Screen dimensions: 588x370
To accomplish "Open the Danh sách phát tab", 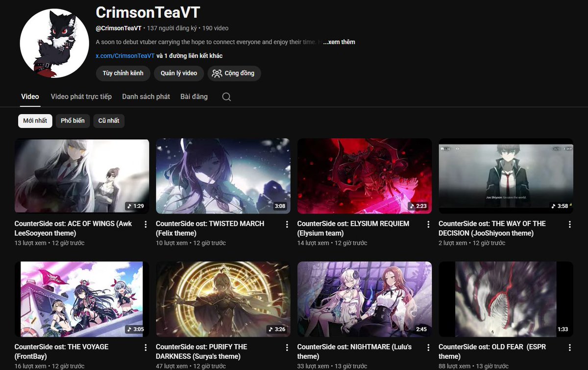I will (x=146, y=97).
